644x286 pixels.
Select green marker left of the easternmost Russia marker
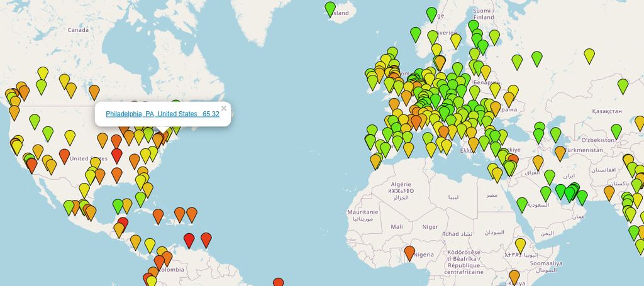pos(537,59)
